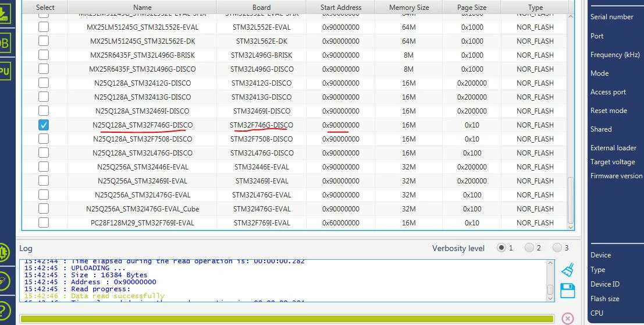Viewport: 644px width, 325px height.
Task: Click the green progress bar
Action: tap(287, 319)
